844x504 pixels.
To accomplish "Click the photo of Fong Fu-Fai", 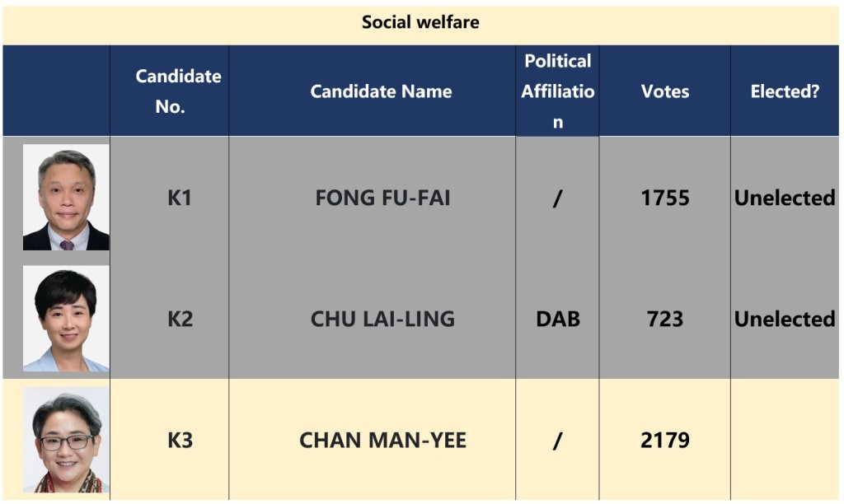I will 66,198.
